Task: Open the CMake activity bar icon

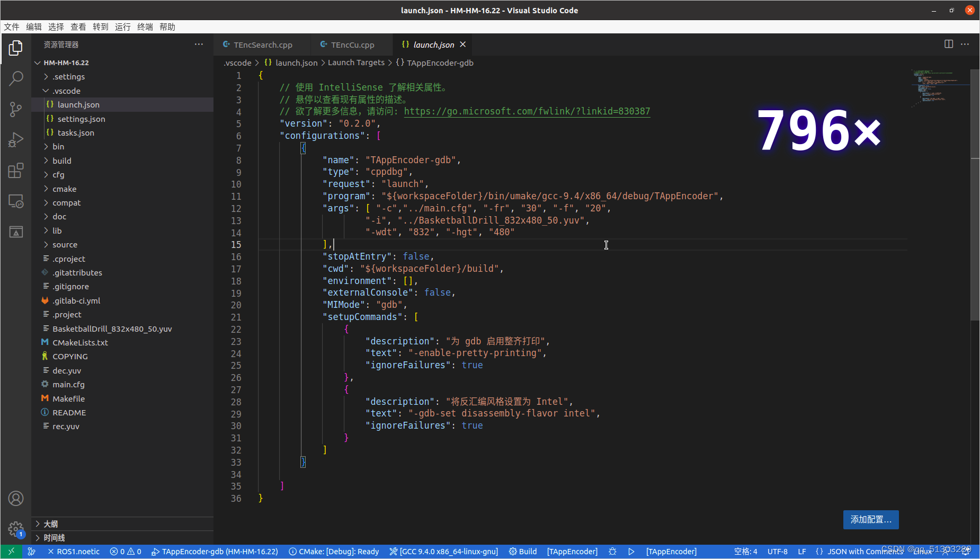Action: (x=16, y=232)
